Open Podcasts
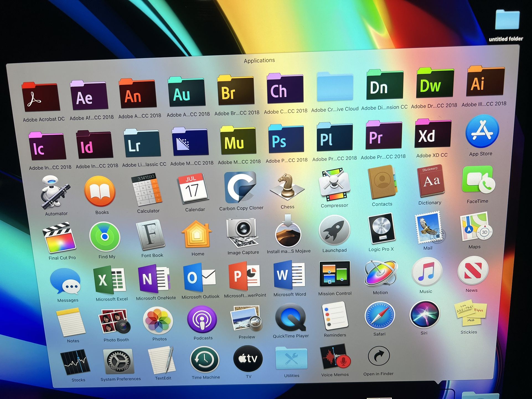Screen dimensions: 532x399 click(x=202, y=319)
